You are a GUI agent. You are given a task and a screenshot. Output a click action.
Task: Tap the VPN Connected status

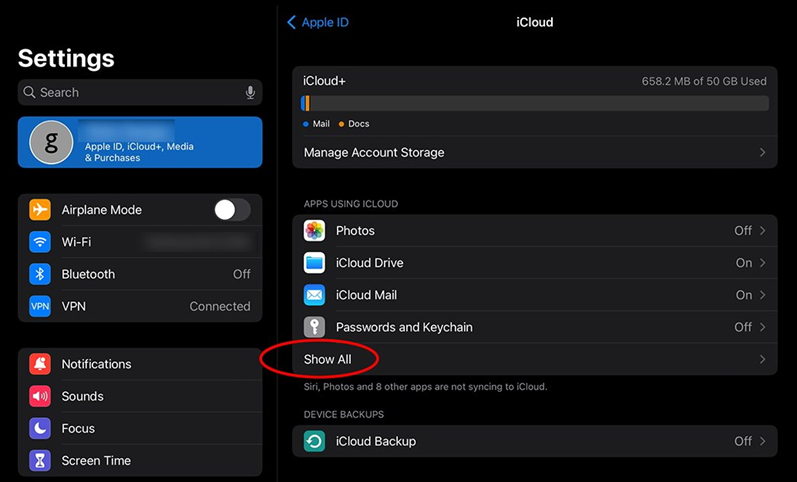pos(220,306)
